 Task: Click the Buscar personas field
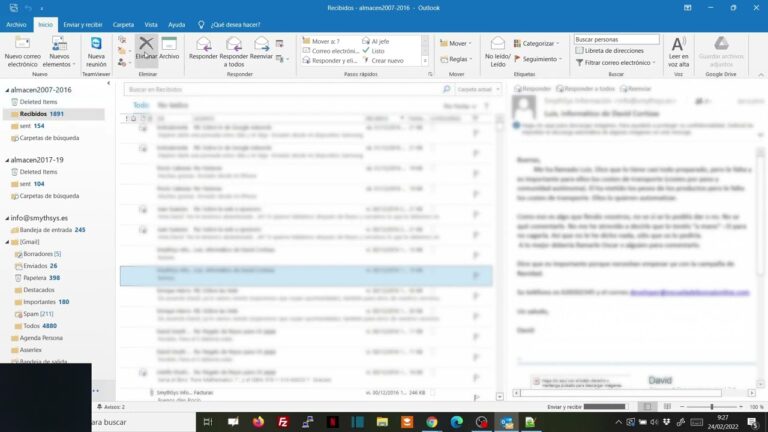coord(616,39)
